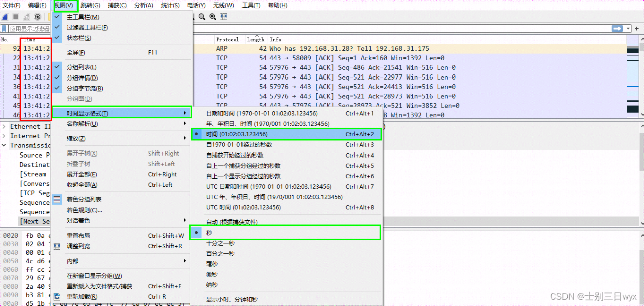Viewport: 644px width, 306px height.
Task: Click the plus icon to add filter button
Action: tap(637, 28)
